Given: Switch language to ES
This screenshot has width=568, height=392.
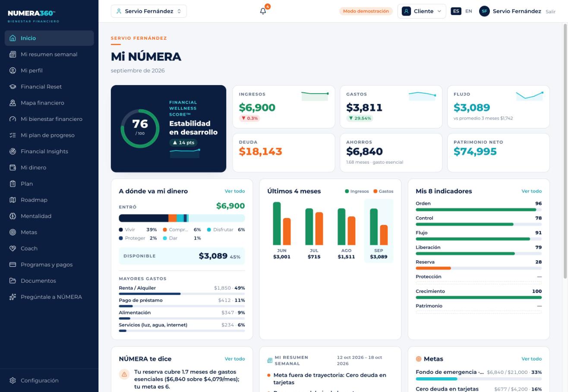Looking at the screenshot, I should (456, 11).
